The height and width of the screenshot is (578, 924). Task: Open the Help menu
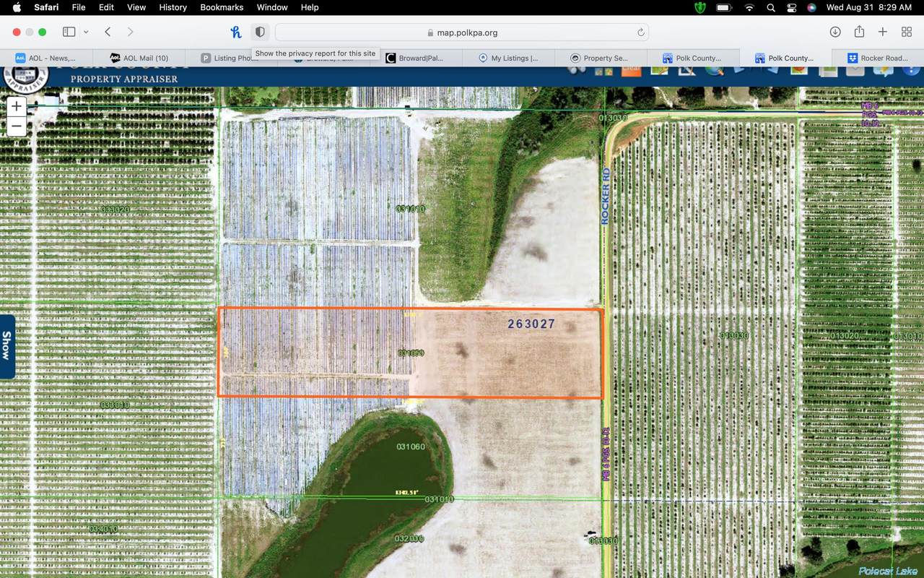(x=310, y=7)
